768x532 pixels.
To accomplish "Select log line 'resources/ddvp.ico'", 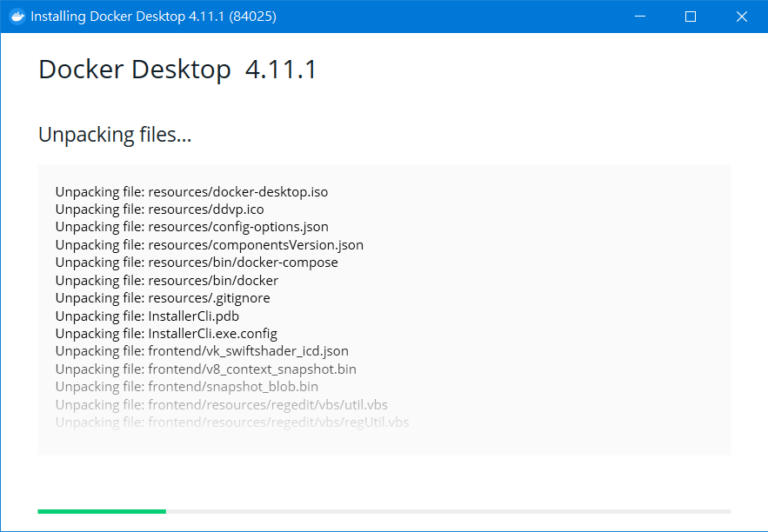I will pyautogui.click(x=160, y=209).
